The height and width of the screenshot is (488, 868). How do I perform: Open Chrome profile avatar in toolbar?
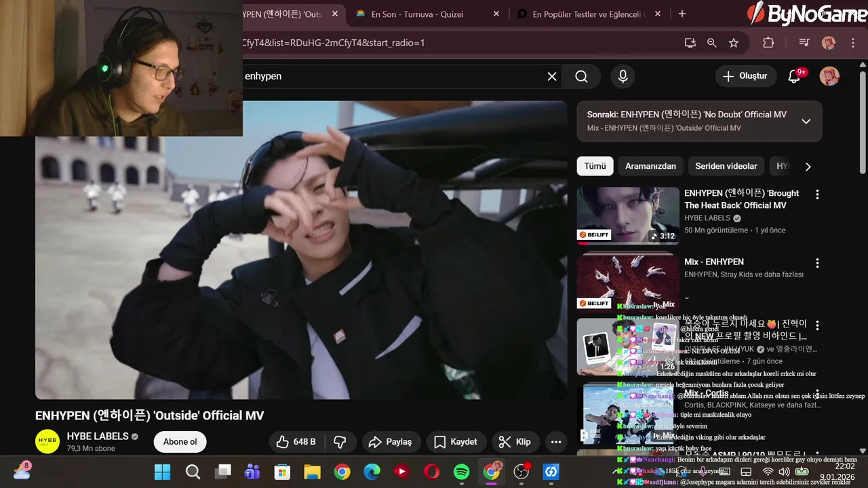829,43
